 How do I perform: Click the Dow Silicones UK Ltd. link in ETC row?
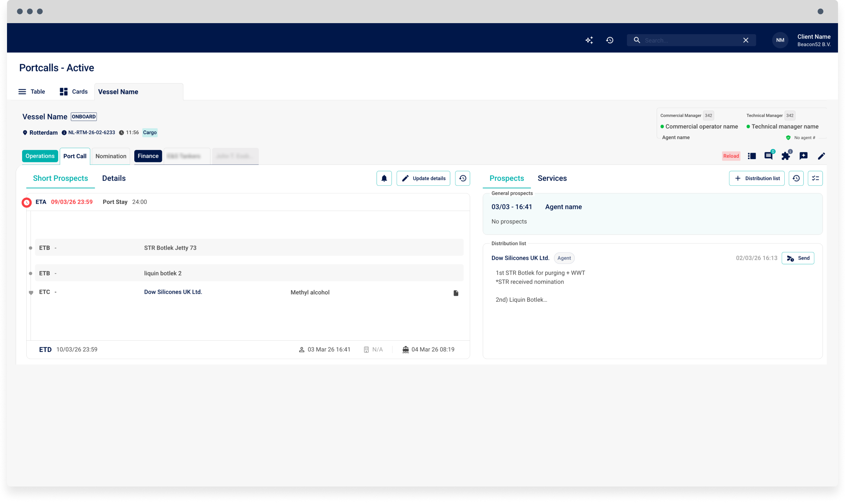click(x=173, y=292)
